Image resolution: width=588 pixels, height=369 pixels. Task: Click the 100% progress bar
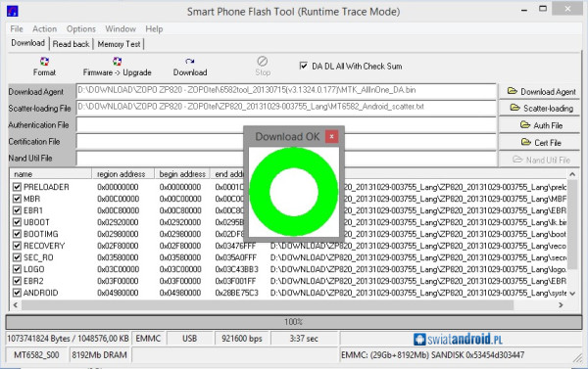(294, 322)
